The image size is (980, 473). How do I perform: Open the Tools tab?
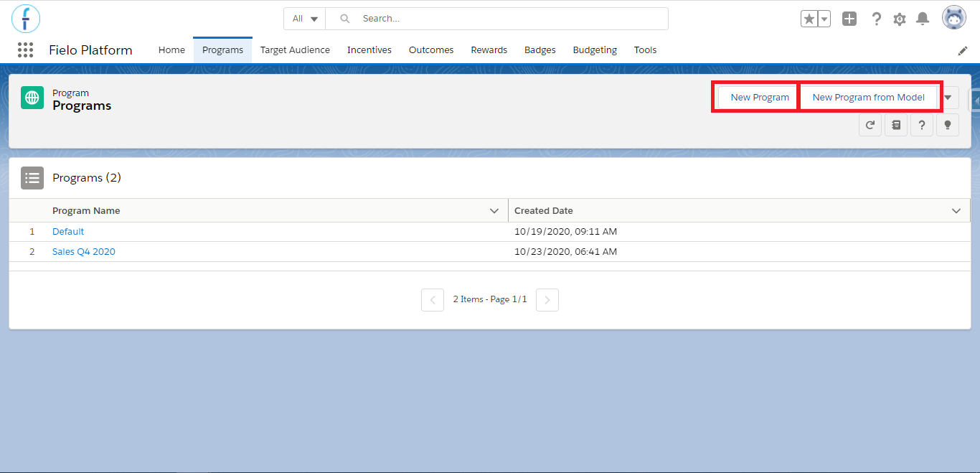coord(645,50)
